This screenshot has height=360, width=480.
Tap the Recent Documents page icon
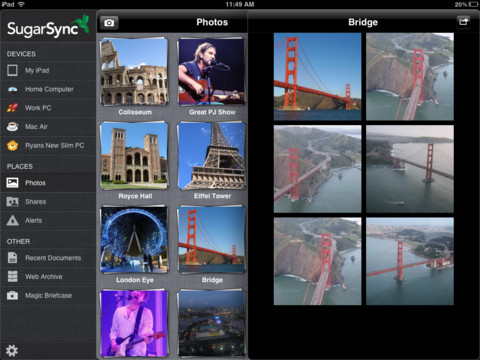(x=12, y=258)
